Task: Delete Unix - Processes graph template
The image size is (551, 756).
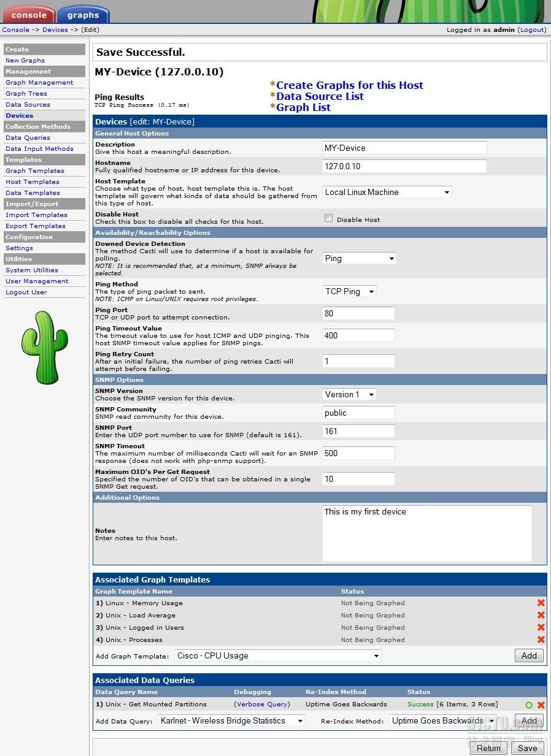Action: [x=541, y=640]
